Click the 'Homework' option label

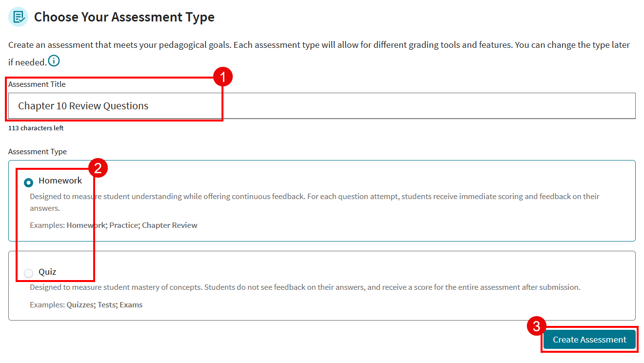[x=60, y=181]
